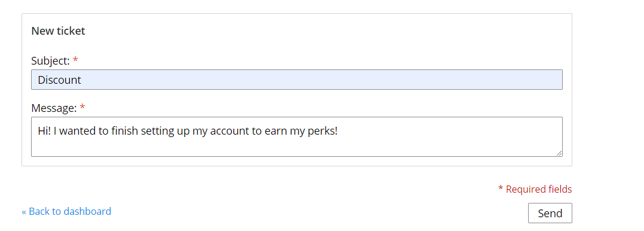Click the empty second line of Message box
Image resolution: width=644 pixels, height=231 pixels.
coord(296,147)
